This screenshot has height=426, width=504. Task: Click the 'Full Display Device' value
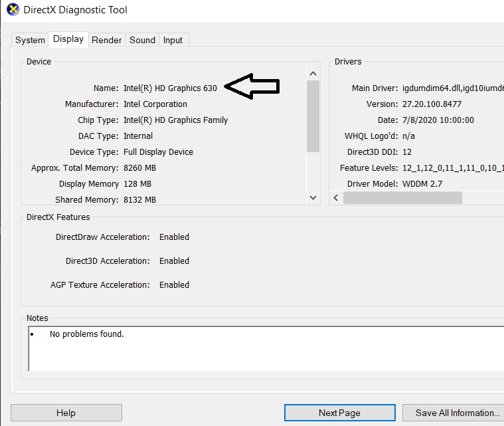point(158,152)
